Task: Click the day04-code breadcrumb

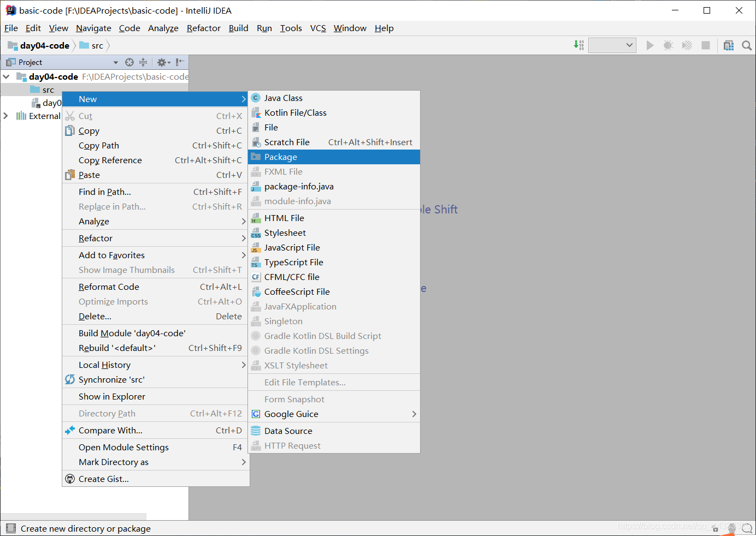Action: pos(39,45)
